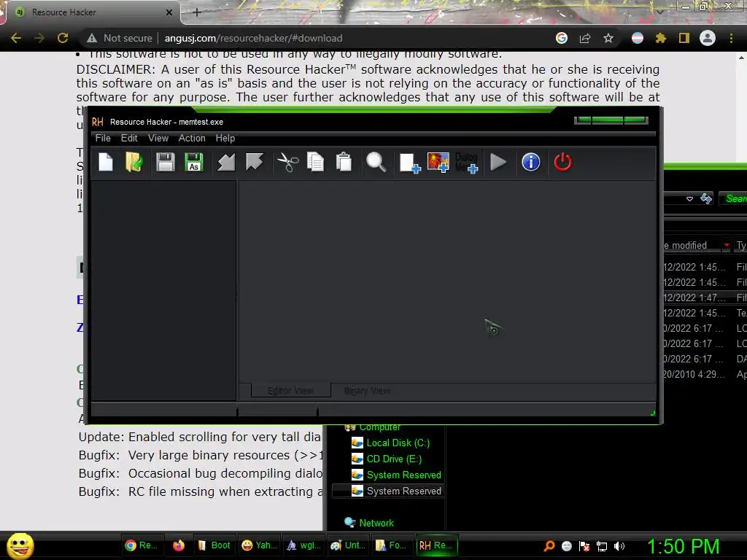
Task: Switch to the Yah... taskbar button
Action: (x=259, y=545)
